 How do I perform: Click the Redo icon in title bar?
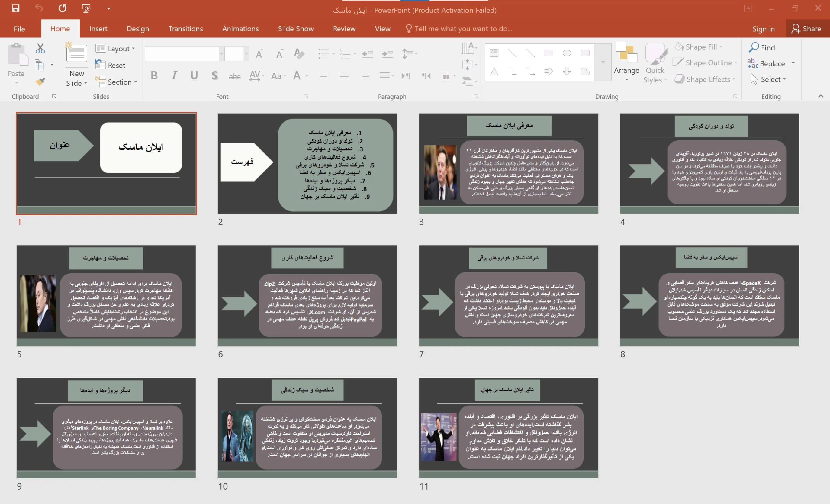pyautogui.click(x=62, y=8)
